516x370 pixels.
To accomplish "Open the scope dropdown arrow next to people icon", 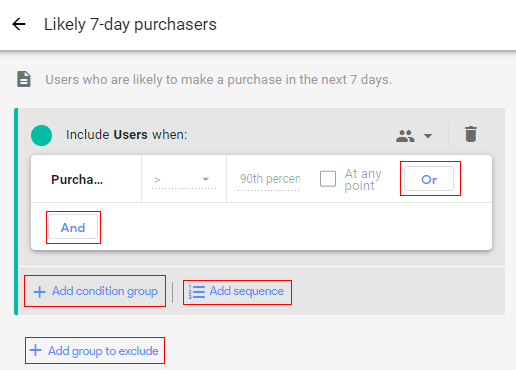I will tap(428, 136).
